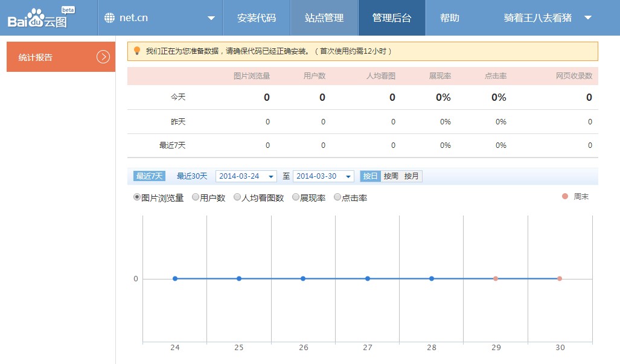Click the data point for day 24
620x364 pixels.
point(175,279)
